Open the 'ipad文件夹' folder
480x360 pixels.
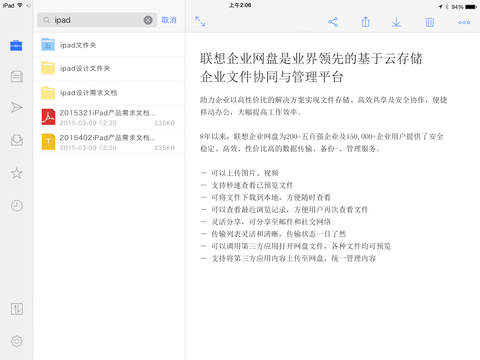[x=109, y=45]
